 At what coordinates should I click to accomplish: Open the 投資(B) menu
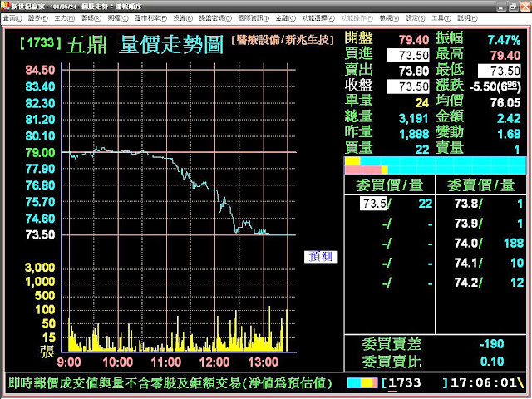point(183,18)
